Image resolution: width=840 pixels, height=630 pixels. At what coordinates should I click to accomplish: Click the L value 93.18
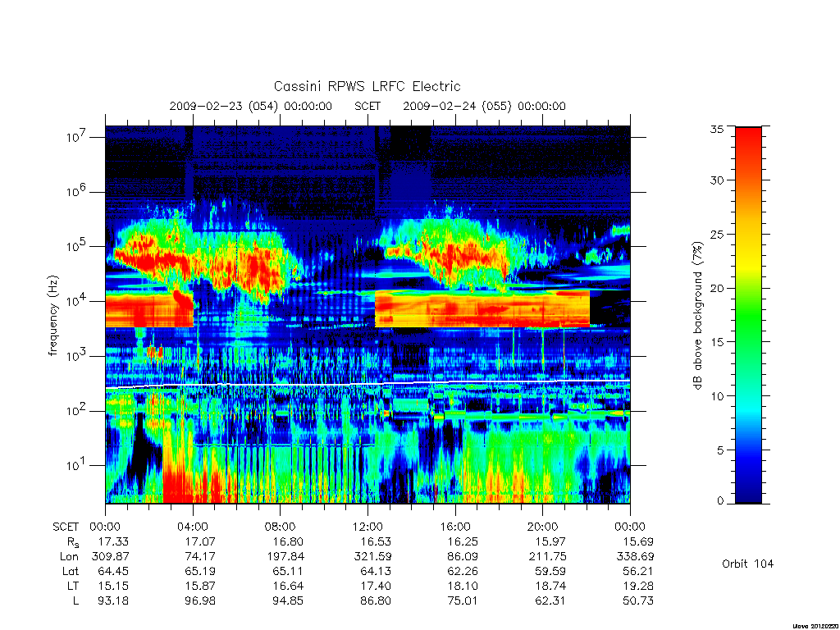click(x=113, y=600)
